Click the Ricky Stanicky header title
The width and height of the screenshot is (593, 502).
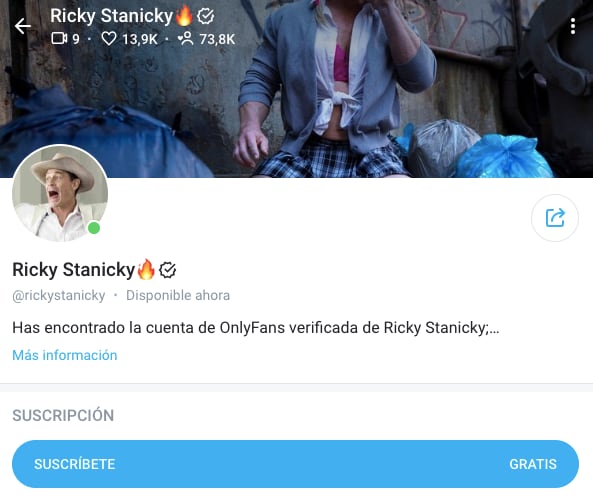[x=112, y=16]
